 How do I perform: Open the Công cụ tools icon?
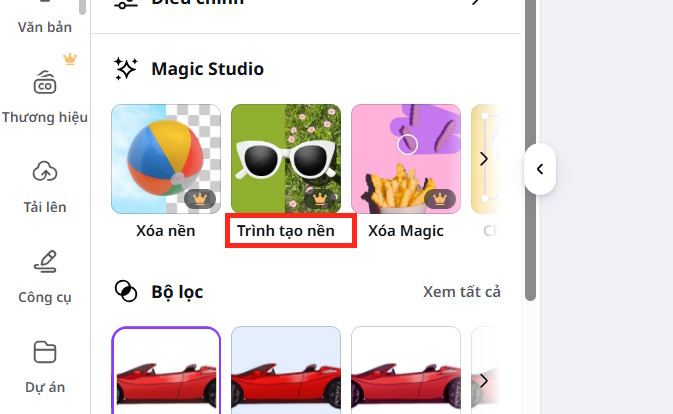(x=45, y=261)
